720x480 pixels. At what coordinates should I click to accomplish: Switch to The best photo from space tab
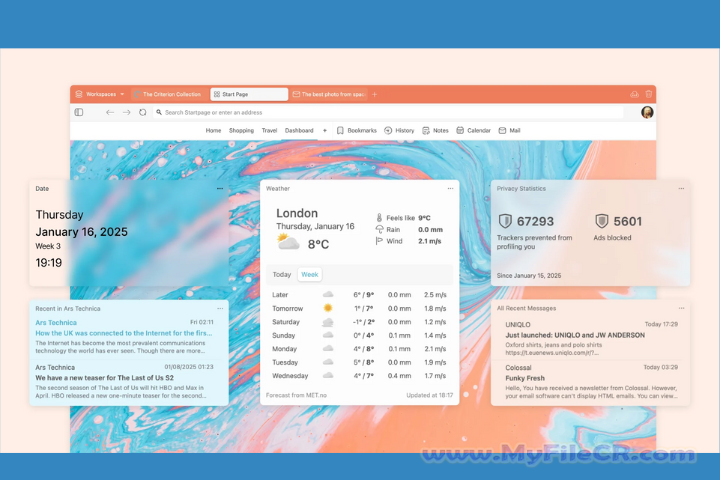coord(329,94)
